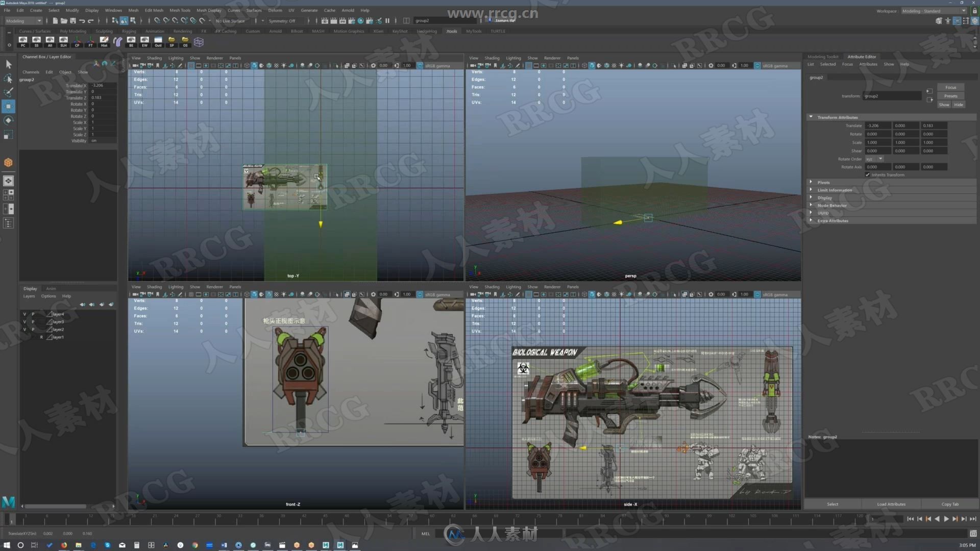This screenshot has width=980, height=551.
Task: Click the Play forwards button
Action: click(946, 519)
